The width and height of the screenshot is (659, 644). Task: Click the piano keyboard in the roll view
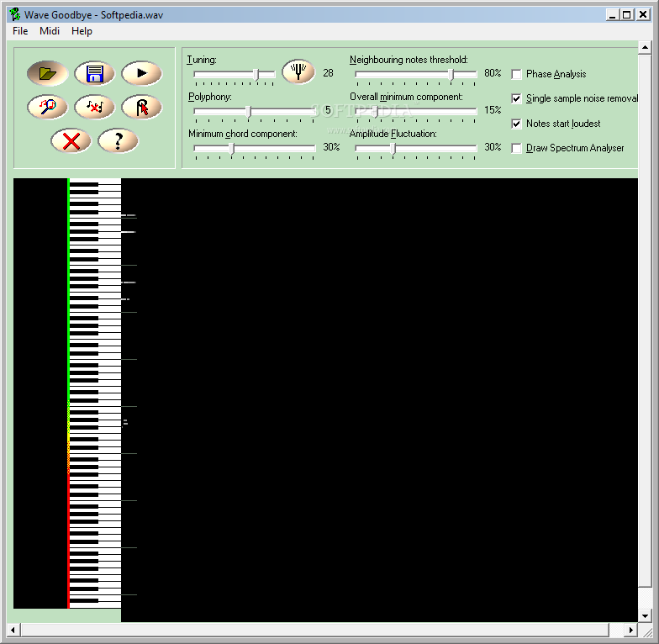point(95,393)
